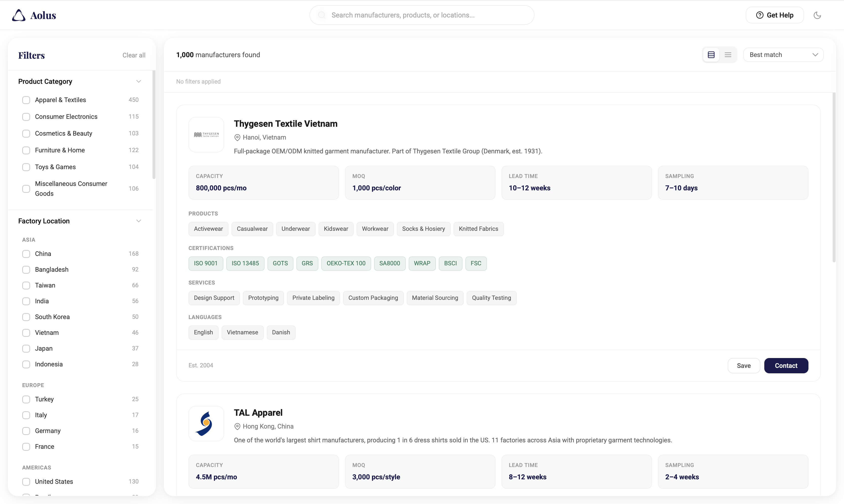Switch to list view layout icon
The image size is (844, 504).
[x=728, y=54]
